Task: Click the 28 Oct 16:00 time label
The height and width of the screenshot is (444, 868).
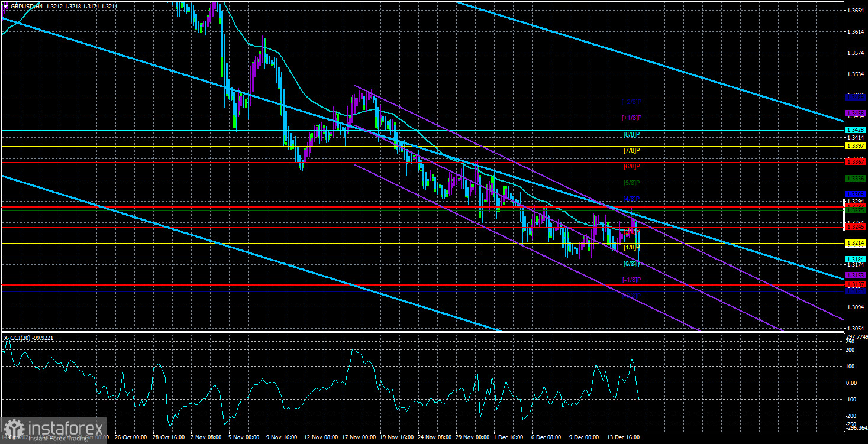Action: point(169,438)
